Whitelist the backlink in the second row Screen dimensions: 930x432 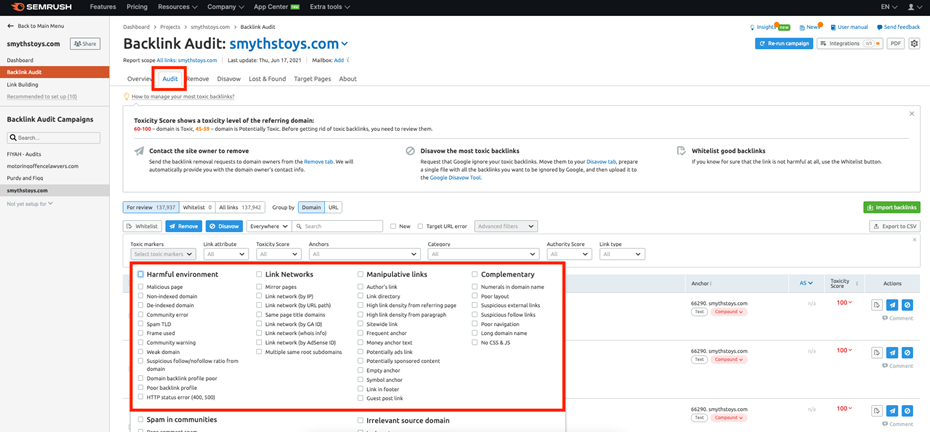pyautogui.click(x=877, y=352)
